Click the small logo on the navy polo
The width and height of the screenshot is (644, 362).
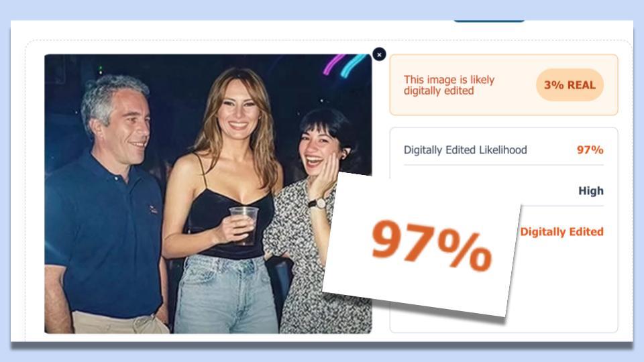point(153,210)
